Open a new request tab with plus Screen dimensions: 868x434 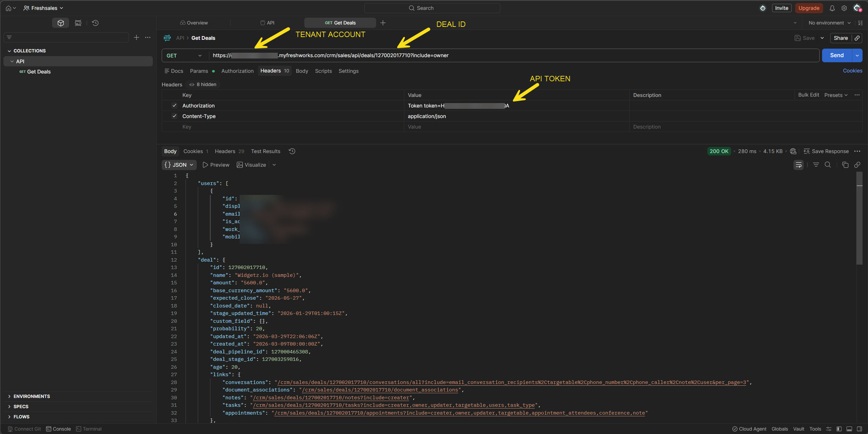click(x=383, y=23)
